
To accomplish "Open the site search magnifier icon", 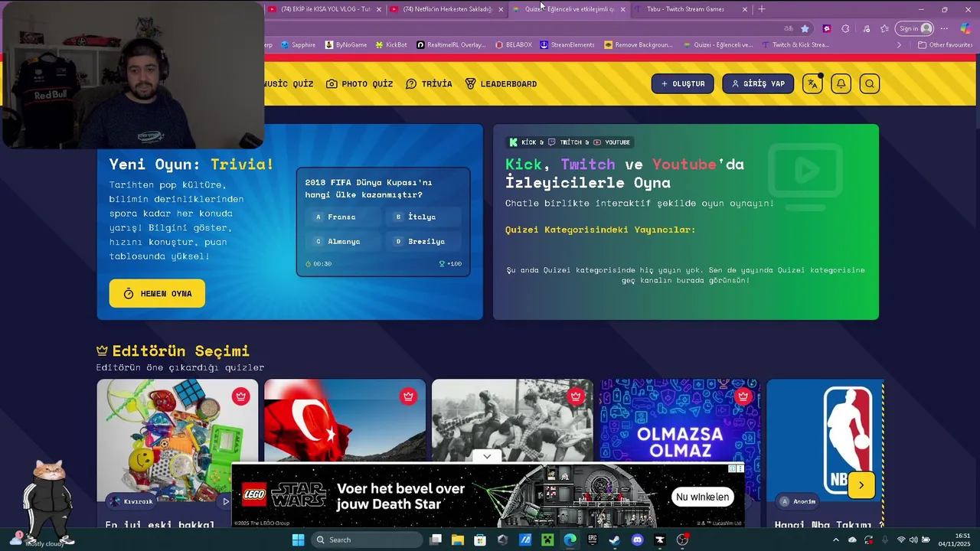I will tap(869, 83).
